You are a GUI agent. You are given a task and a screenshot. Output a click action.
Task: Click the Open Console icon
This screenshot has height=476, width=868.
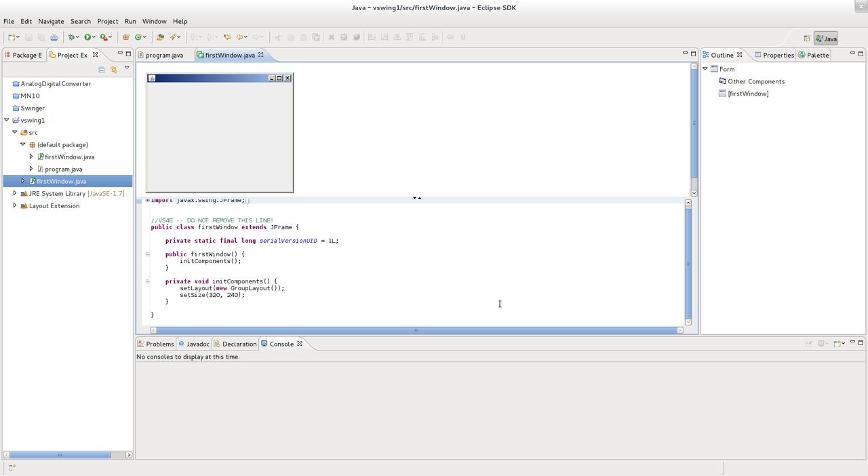837,344
